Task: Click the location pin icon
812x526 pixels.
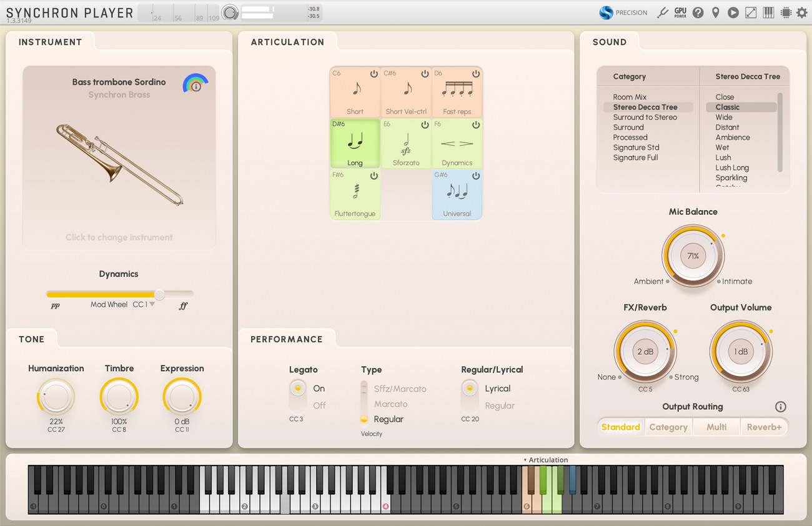Action: click(716, 12)
